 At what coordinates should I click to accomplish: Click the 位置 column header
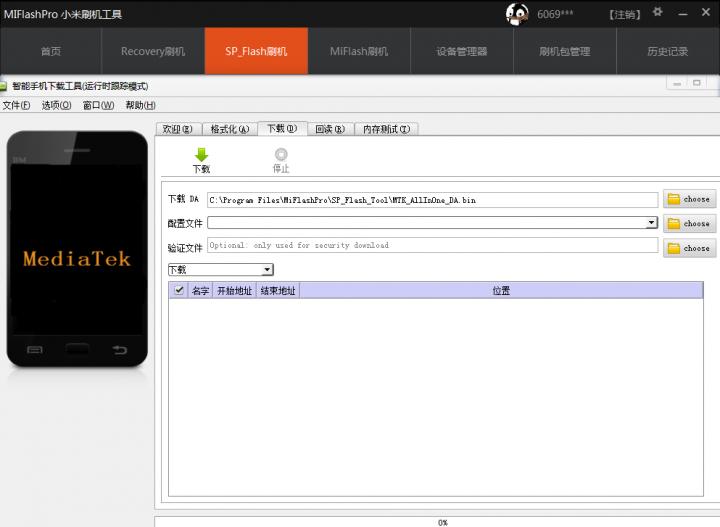pyautogui.click(x=501, y=291)
